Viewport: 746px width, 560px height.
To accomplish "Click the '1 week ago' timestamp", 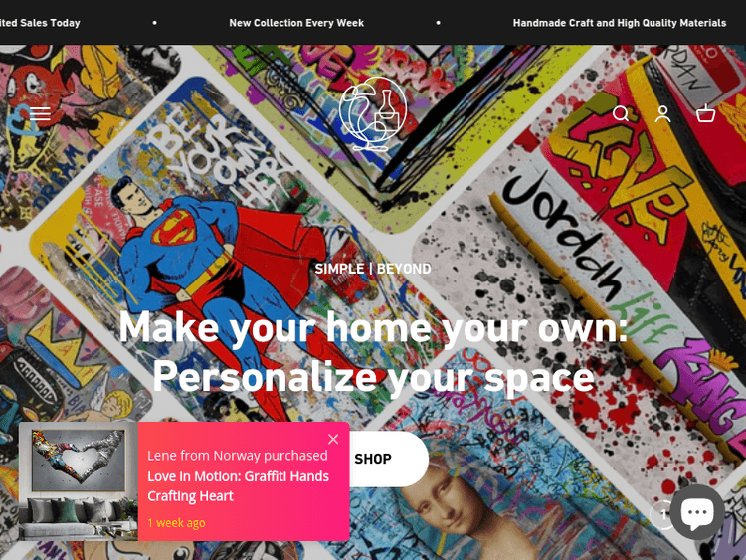I will point(176,523).
